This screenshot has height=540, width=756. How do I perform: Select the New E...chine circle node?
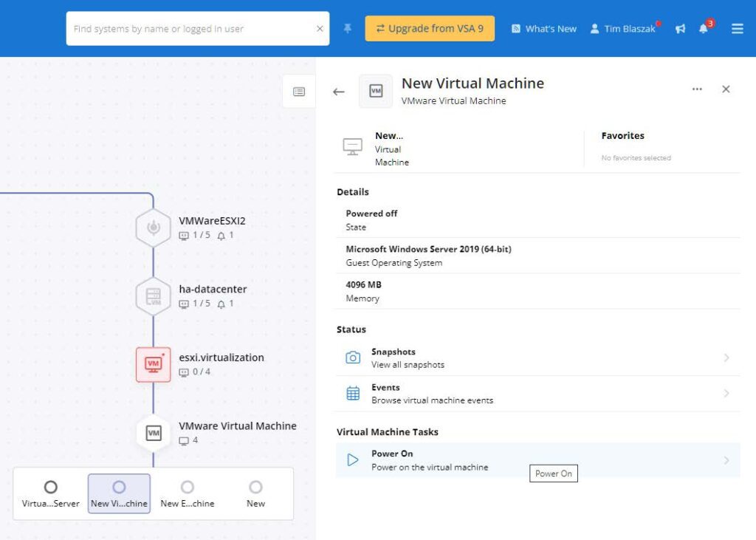pyautogui.click(x=188, y=488)
